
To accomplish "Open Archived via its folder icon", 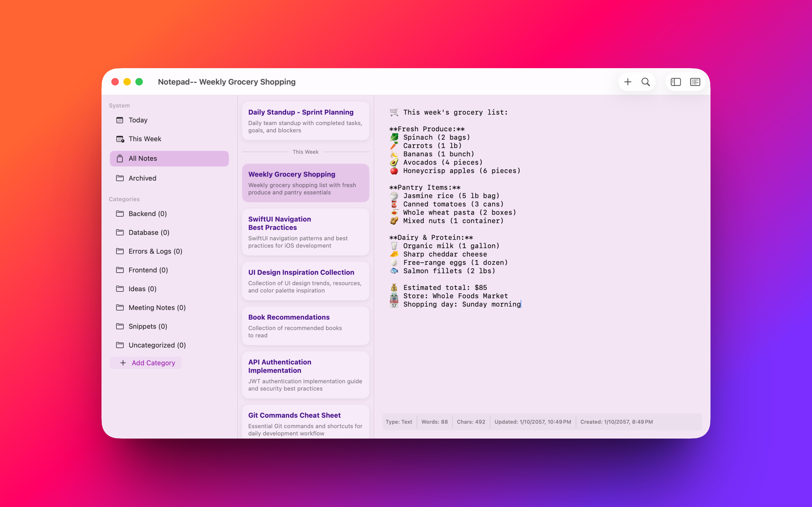I will coord(120,178).
